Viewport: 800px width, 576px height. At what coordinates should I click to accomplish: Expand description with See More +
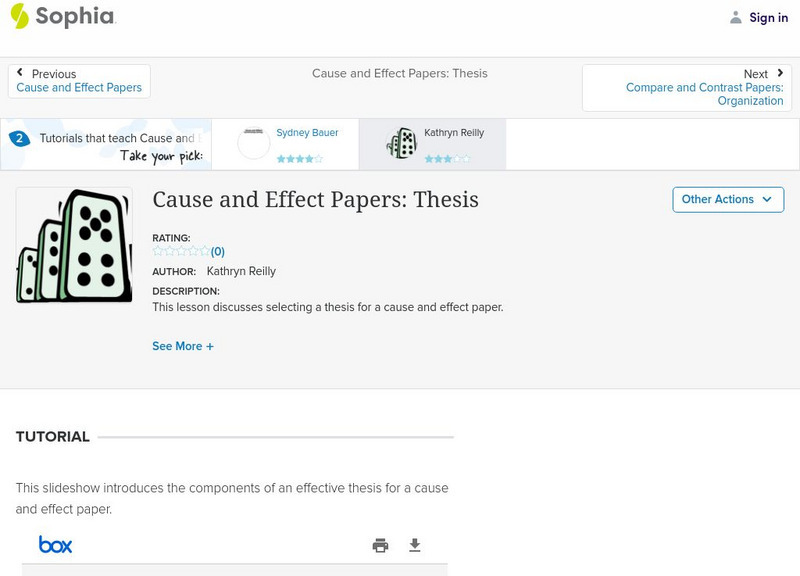pos(183,346)
